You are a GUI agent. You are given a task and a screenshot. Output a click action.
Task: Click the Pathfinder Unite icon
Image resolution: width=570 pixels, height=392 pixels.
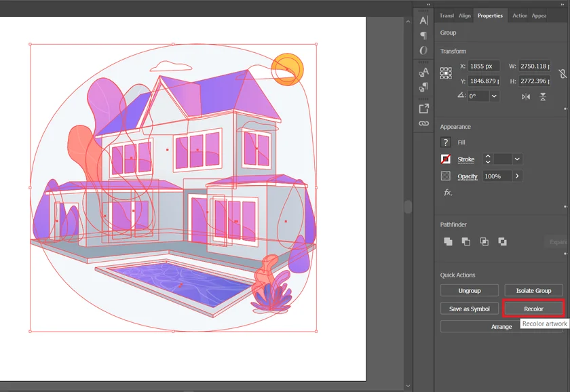[x=448, y=241]
